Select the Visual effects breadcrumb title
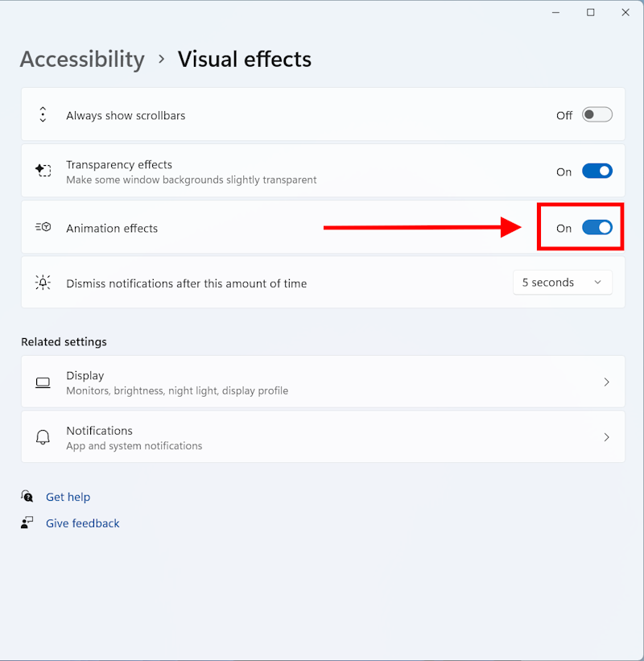644x661 pixels. 244,60
